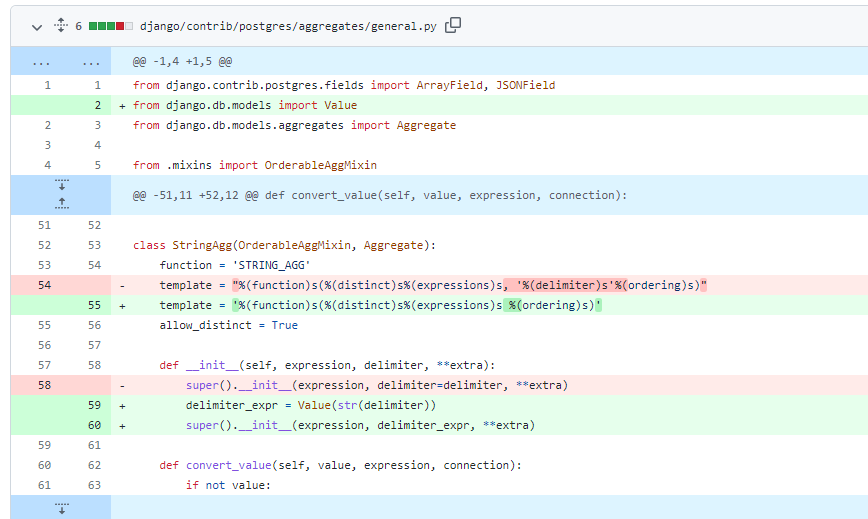Expand down arrow above line 51
Screen dimensions: 868x519
[61, 185]
